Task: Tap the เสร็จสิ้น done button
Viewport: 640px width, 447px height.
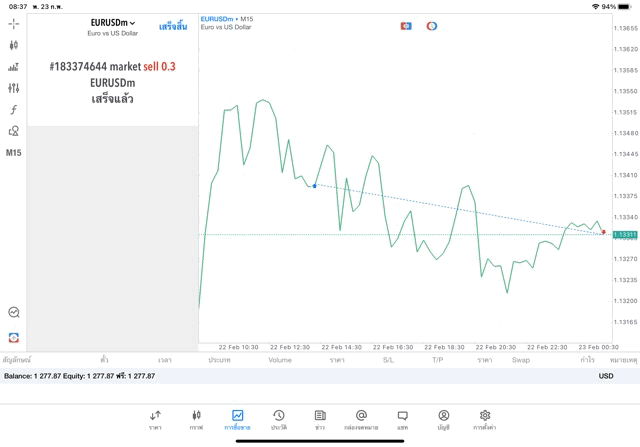Action: click(x=173, y=27)
